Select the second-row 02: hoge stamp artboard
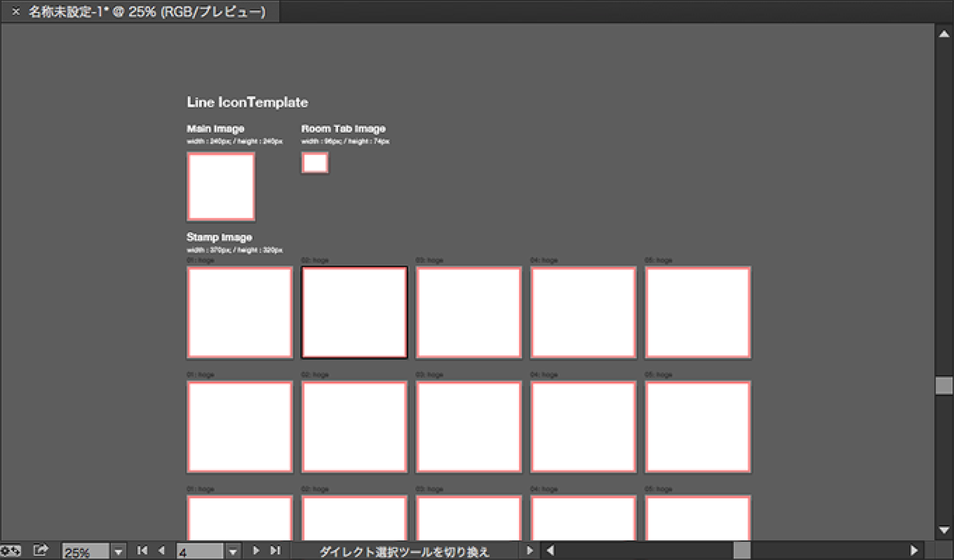 (354, 427)
